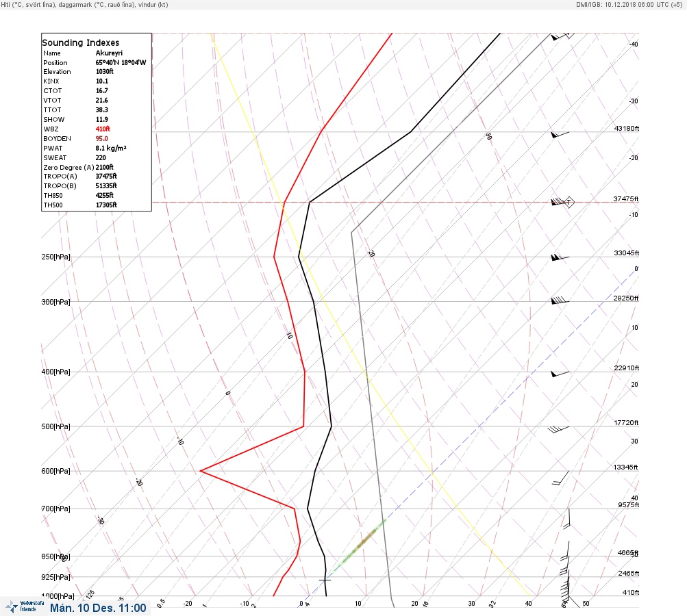This screenshot has height=616, width=687.
Task: Click the red BOYDEN value 95.0
Action: [x=101, y=138]
